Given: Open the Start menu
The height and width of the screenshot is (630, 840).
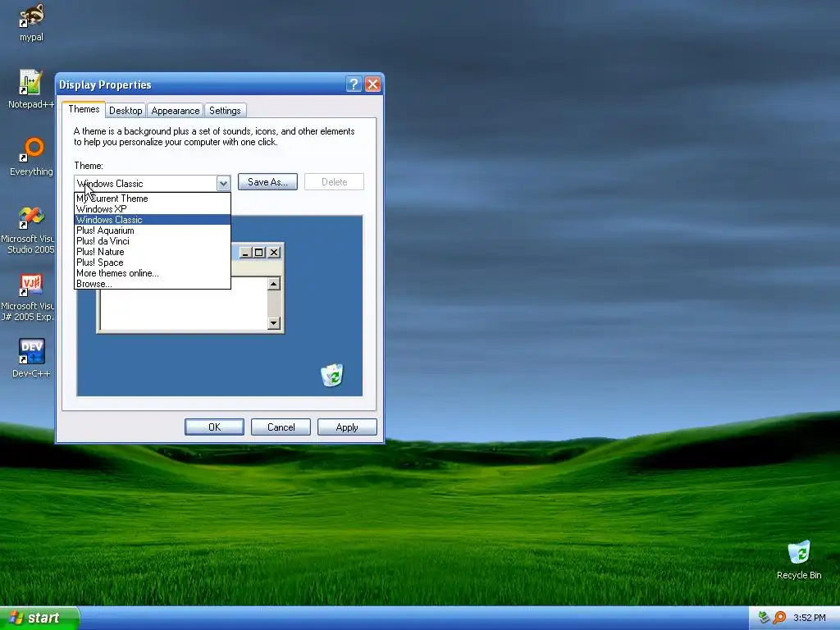Looking at the screenshot, I should [x=39, y=618].
